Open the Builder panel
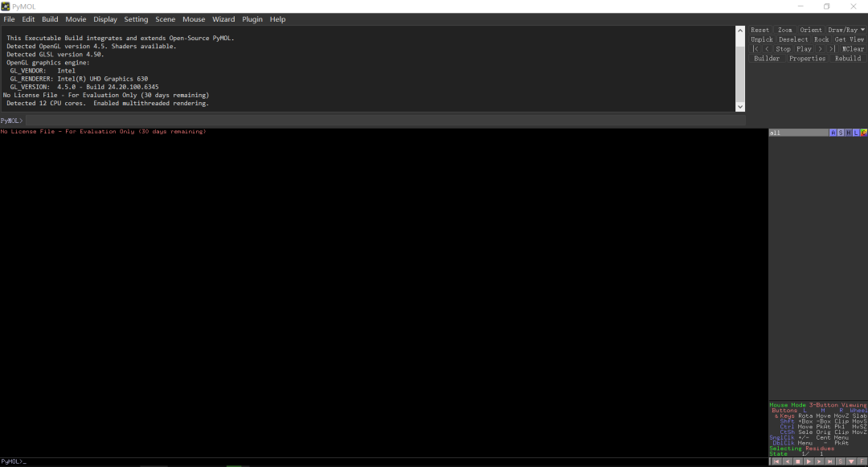Screen dimensions: 868x467 click(x=767, y=58)
